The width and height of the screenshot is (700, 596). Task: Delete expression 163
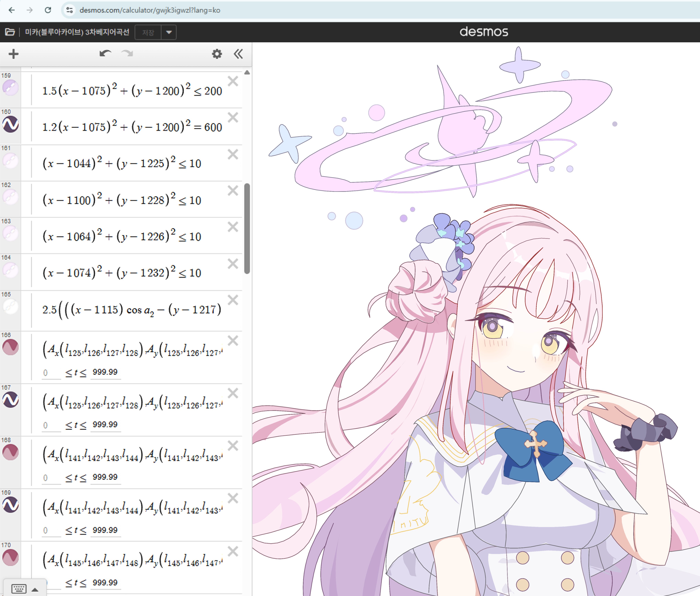pyautogui.click(x=233, y=227)
